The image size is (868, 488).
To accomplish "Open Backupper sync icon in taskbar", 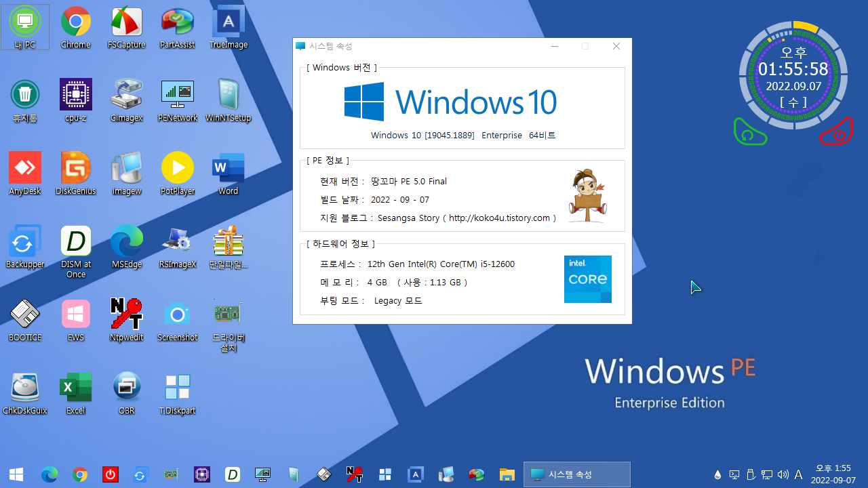I will (x=140, y=475).
